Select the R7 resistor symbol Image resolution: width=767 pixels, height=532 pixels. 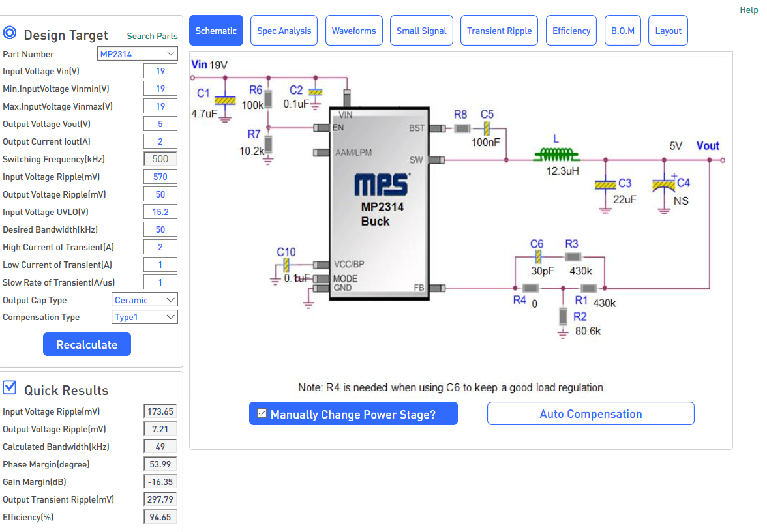268,145
